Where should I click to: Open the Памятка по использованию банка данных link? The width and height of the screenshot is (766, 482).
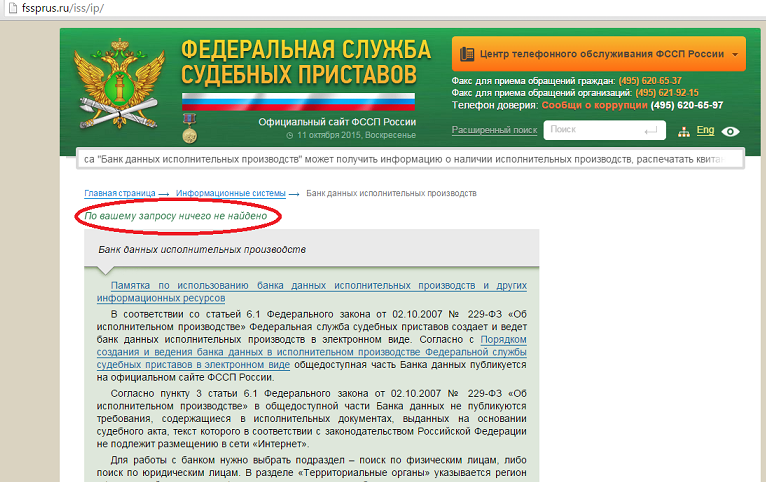click(x=312, y=292)
